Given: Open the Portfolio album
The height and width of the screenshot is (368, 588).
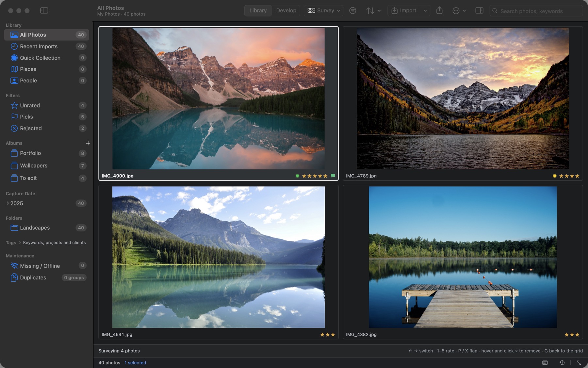Looking at the screenshot, I should point(46,153).
